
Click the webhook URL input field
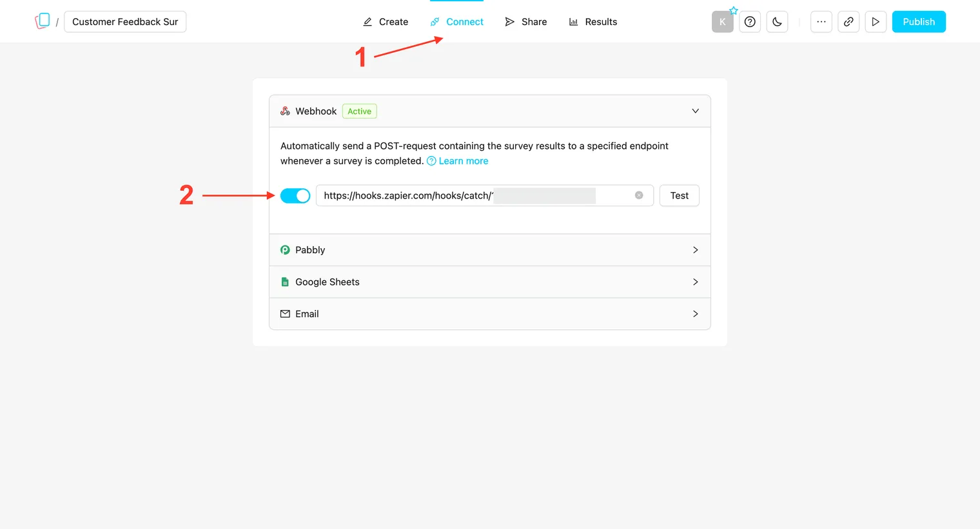click(x=485, y=196)
